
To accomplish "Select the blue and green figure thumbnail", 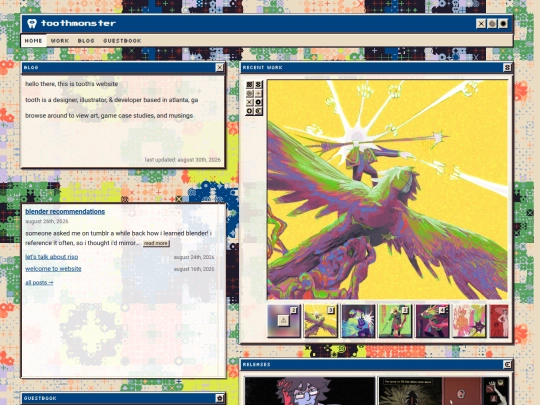I will point(358,321).
